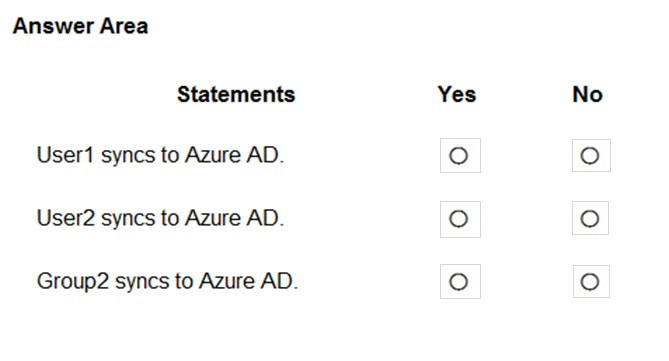Image resolution: width=669 pixels, height=361 pixels.
Task: Mark the User2 statement as true
Action: point(460,219)
